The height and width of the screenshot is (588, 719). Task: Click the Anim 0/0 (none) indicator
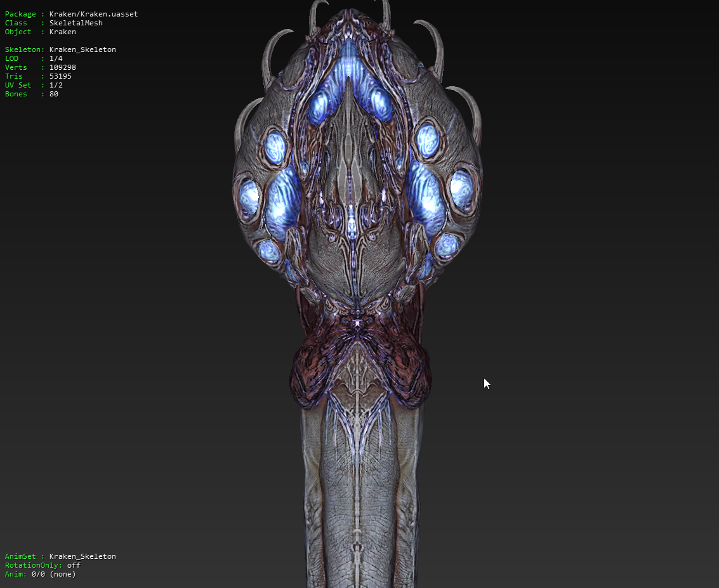pos(53,574)
